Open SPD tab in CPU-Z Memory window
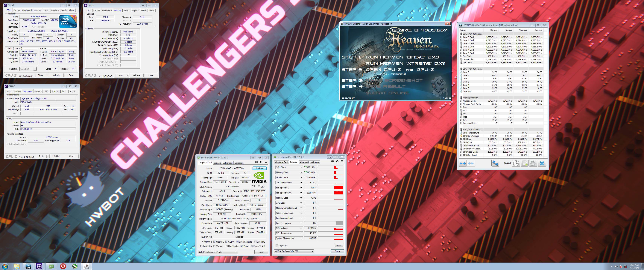The width and height of the screenshot is (644, 270). 126,10
